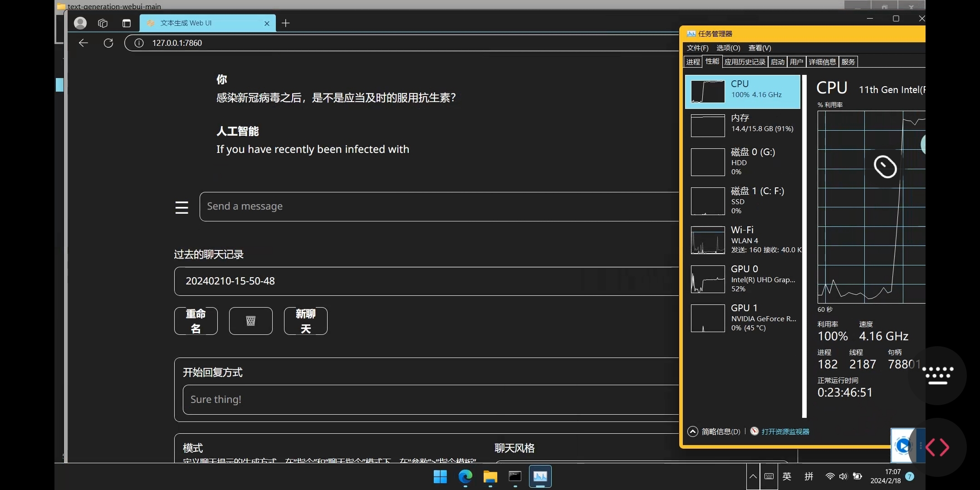
Task: Reload the page with refresh icon
Action: [108, 43]
